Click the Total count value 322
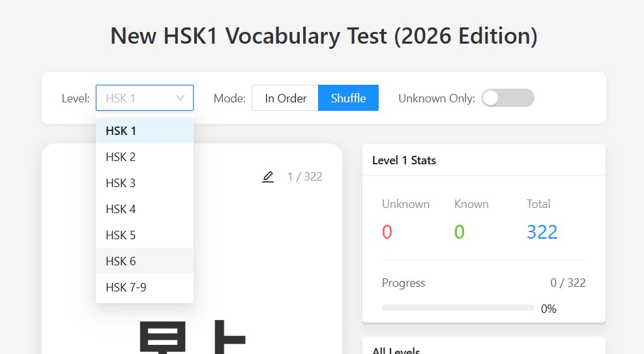Image resolution: width=644 pixels, height=354 pixels. (x=542, y=232)
